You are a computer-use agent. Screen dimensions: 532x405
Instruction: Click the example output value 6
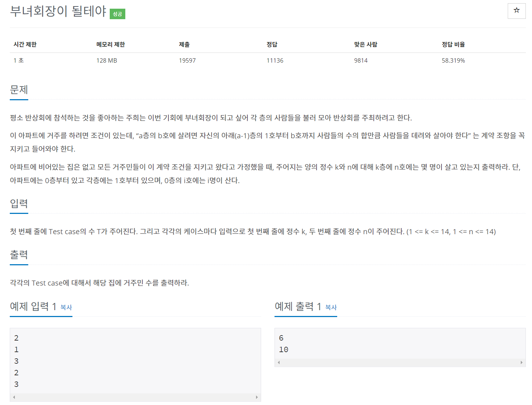point(281,338)
